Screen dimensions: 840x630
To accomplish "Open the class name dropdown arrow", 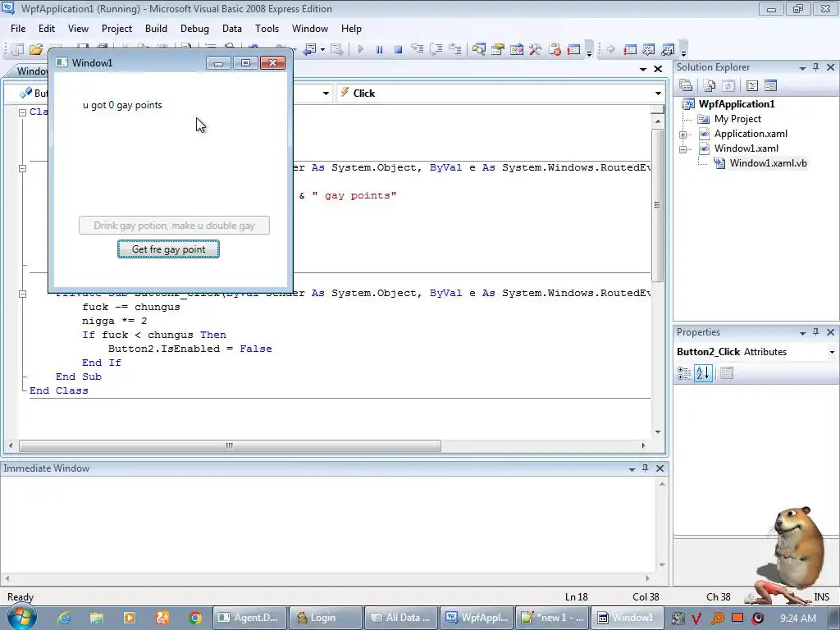I will tap(326, 94).
